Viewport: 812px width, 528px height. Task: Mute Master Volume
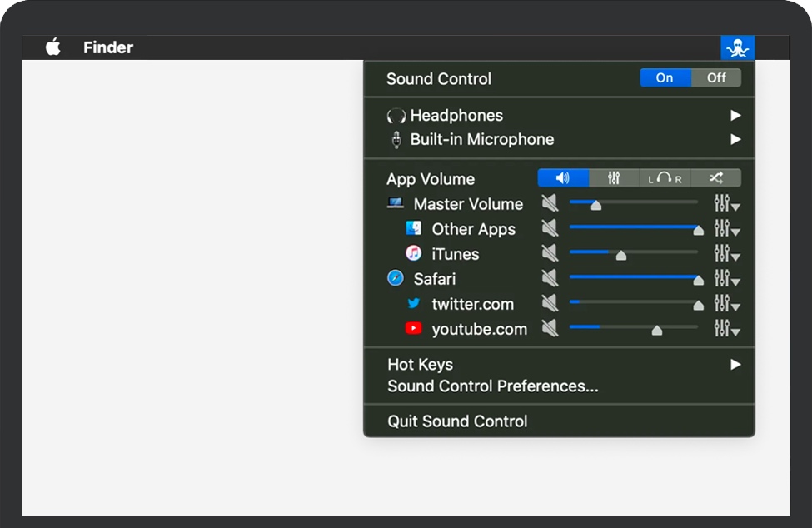pyautogui.click(x=550, y=203)
